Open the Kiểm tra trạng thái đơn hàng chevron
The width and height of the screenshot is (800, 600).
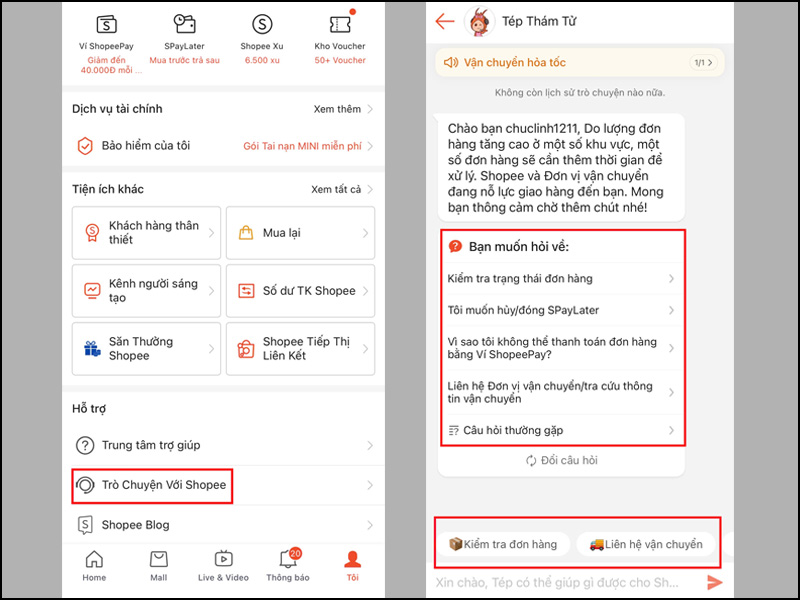(x=671, y=279)
